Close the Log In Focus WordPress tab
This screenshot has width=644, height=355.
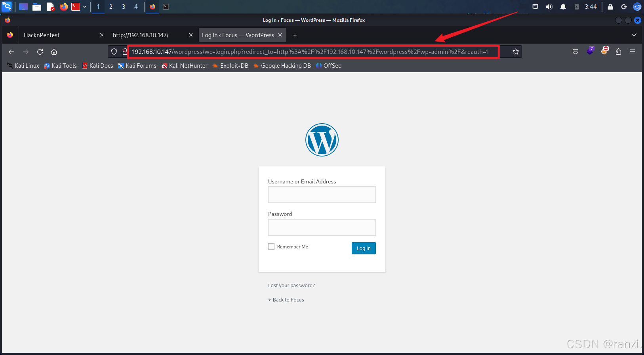pyautogui.click(x=280, y=35)
